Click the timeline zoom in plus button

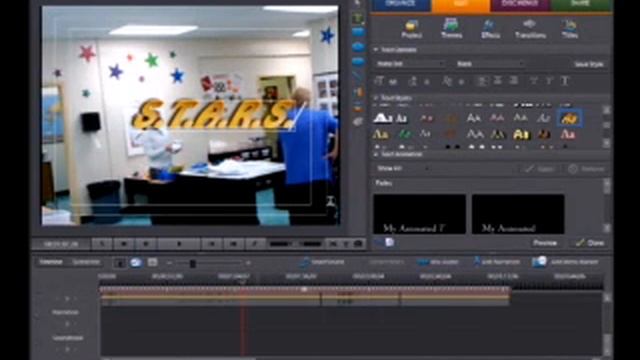248,263
